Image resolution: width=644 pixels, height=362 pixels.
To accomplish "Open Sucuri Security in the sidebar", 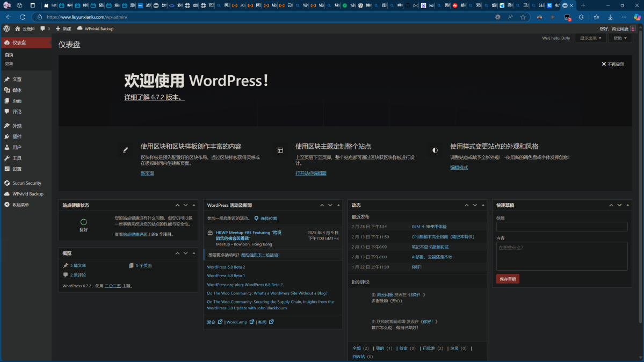I will coord(26,183).
